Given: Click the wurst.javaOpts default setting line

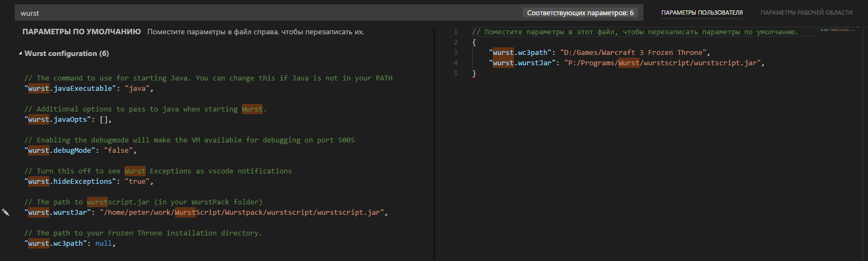Looking at the screenshot, I should click(x=68, y=120).
